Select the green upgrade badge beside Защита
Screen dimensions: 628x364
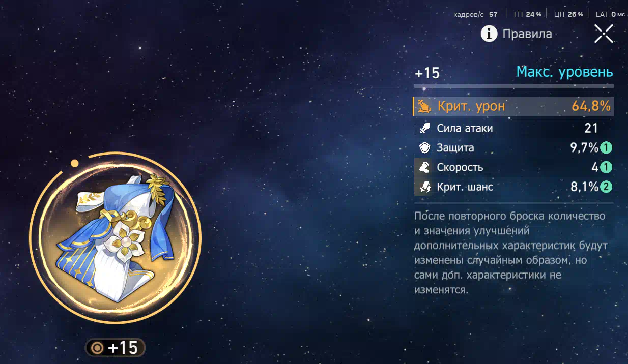606,148
